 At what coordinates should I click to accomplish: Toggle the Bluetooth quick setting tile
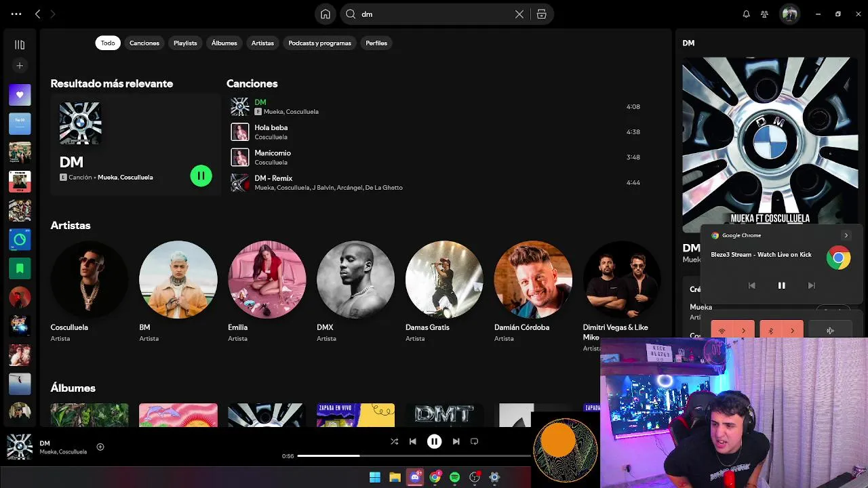coord(770,331)
